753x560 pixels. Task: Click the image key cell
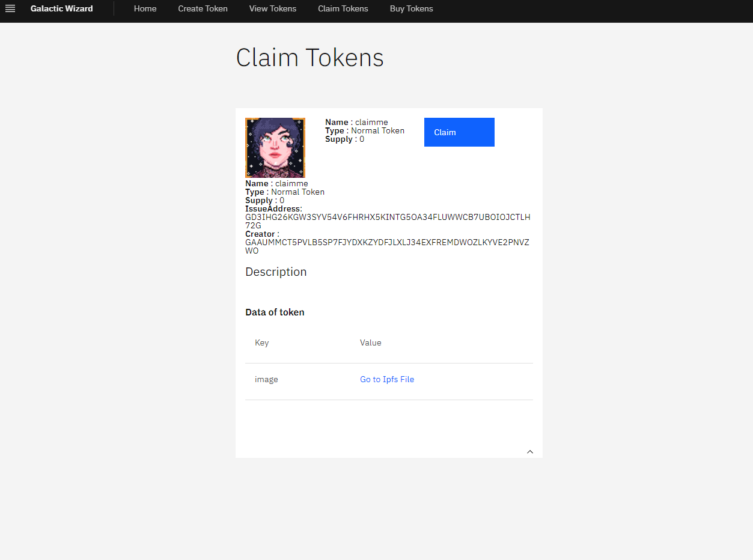click(266, 379)
